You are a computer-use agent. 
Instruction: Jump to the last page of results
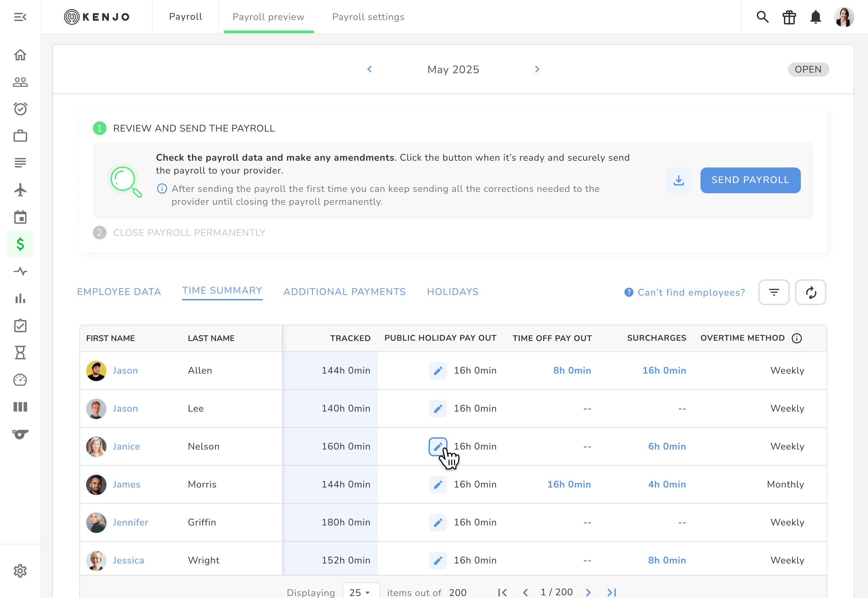coord(611,592)
